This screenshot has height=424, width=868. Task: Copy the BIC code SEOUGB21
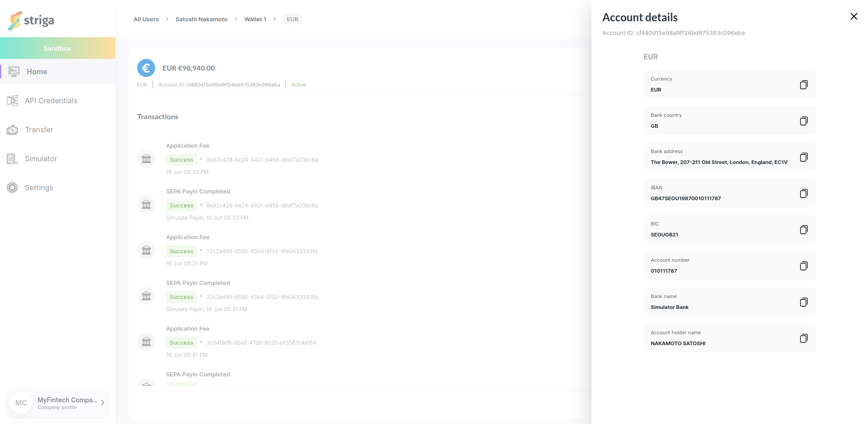coord(803,230)
